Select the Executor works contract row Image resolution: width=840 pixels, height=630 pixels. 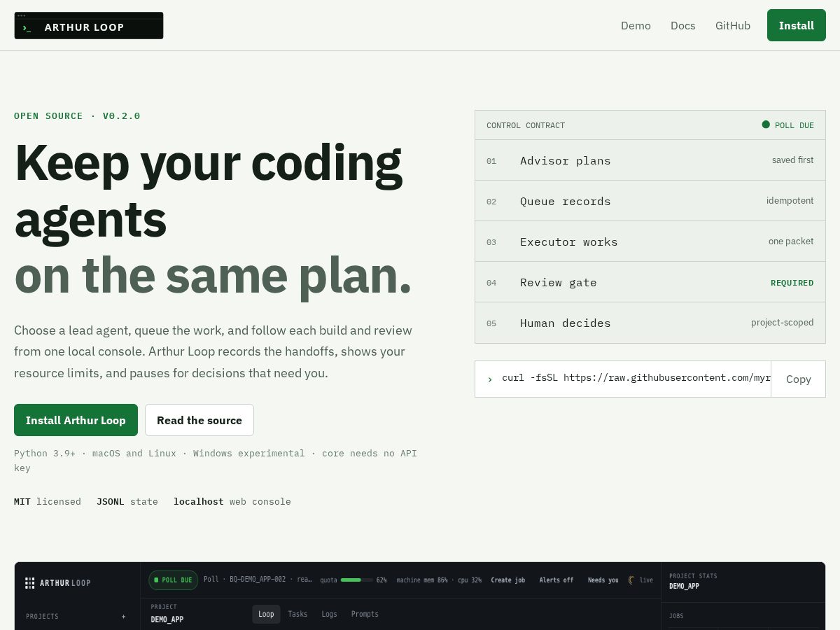click(x=650, y=241)
